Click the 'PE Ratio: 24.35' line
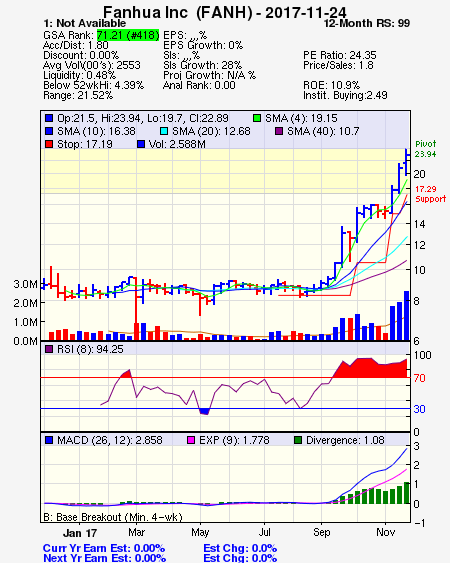This screenshot has height=563, width=450. 340,55
